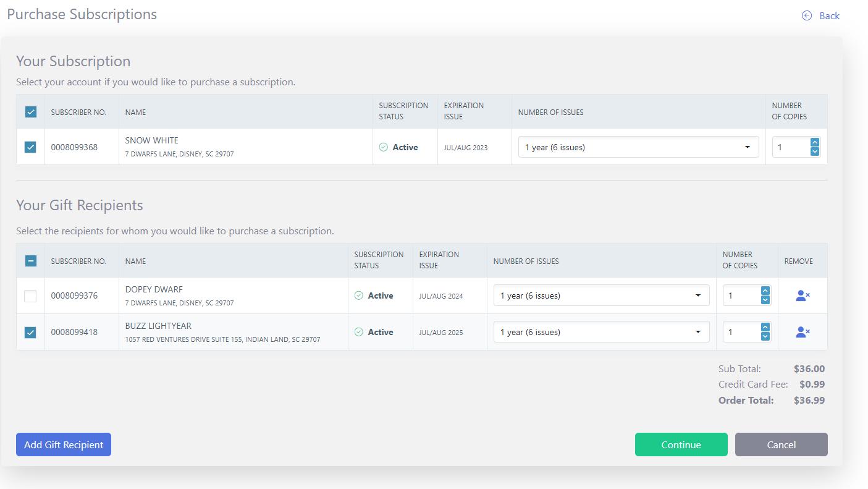The height and width of the screenshot is (489, 868).
Task: Open Buzz Lightyear's number of issues dropdown
Action: pos(600,332)
